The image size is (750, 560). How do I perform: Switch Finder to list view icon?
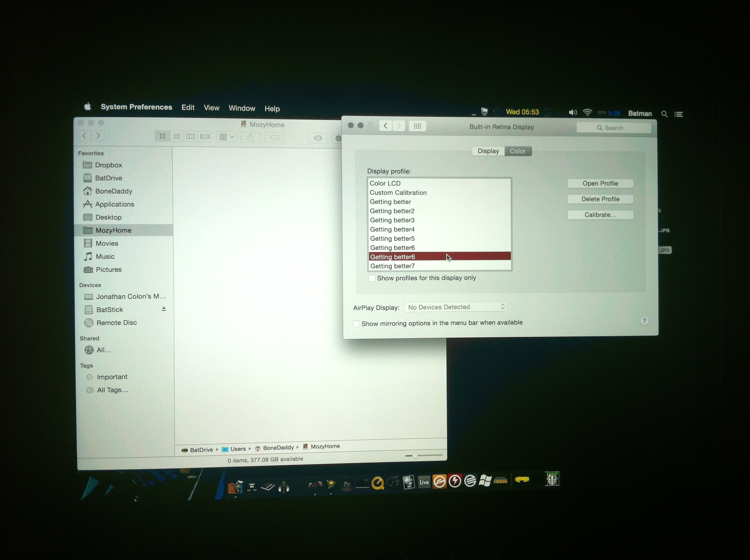(177, 137)
